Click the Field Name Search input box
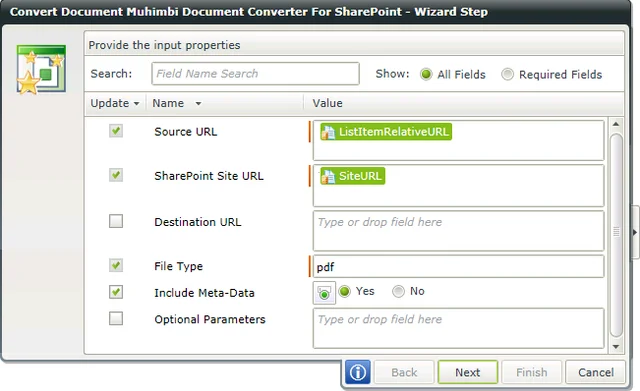The width and height of the screenshot is (640, 391). [x=256, y=73]
